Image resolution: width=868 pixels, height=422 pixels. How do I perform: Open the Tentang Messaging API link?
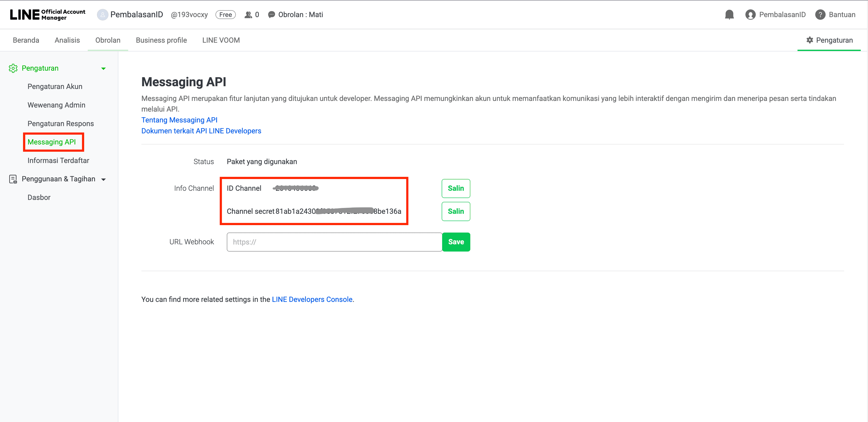179,120
